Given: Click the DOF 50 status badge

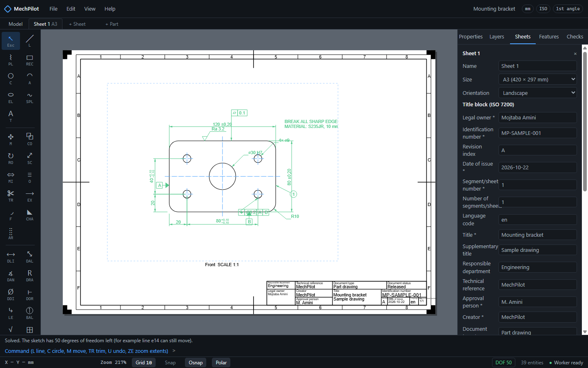Looking at the screenshot, I should click(503, 363).
